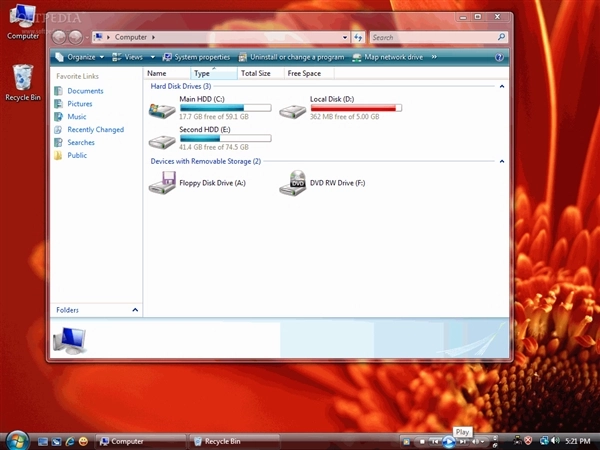The image size is (600, 450).
Task: Click Switch between windows in Quick Launch
Action: coord(56,442)
